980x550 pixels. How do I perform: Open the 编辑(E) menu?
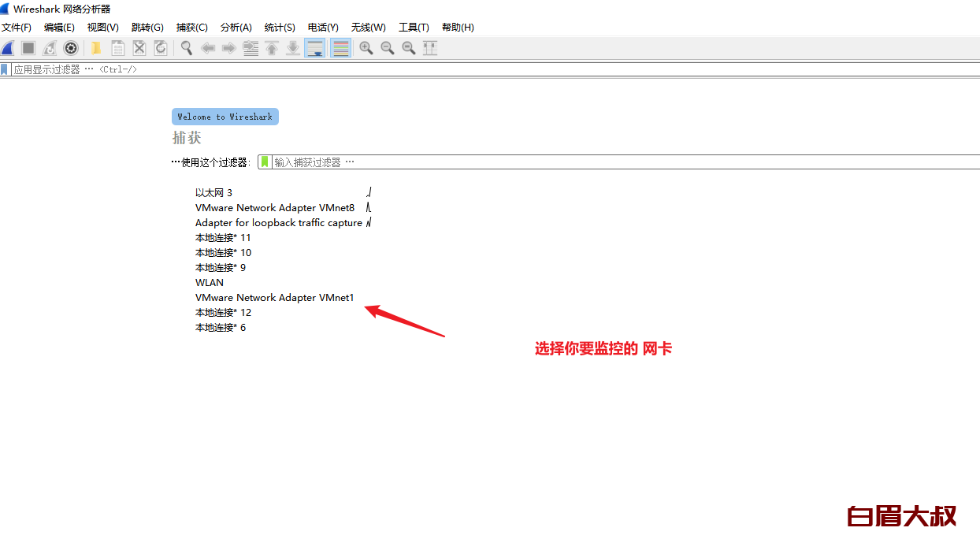(x=60, y=28)
